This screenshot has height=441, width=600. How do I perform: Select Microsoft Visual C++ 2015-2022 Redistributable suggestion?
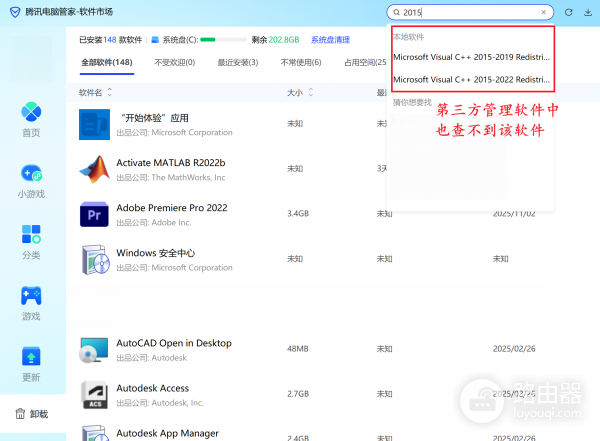coord(471,80)
